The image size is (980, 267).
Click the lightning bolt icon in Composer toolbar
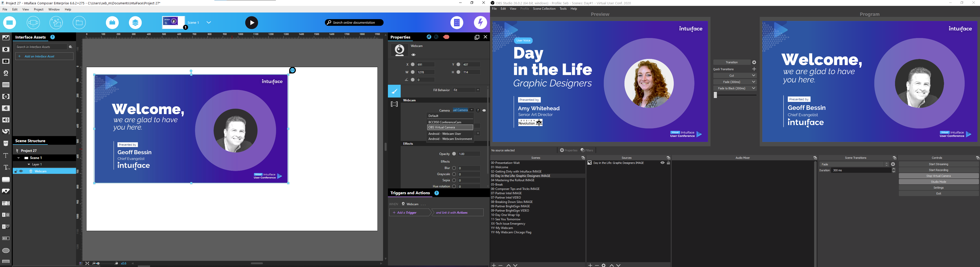click(x=481, y=23)
